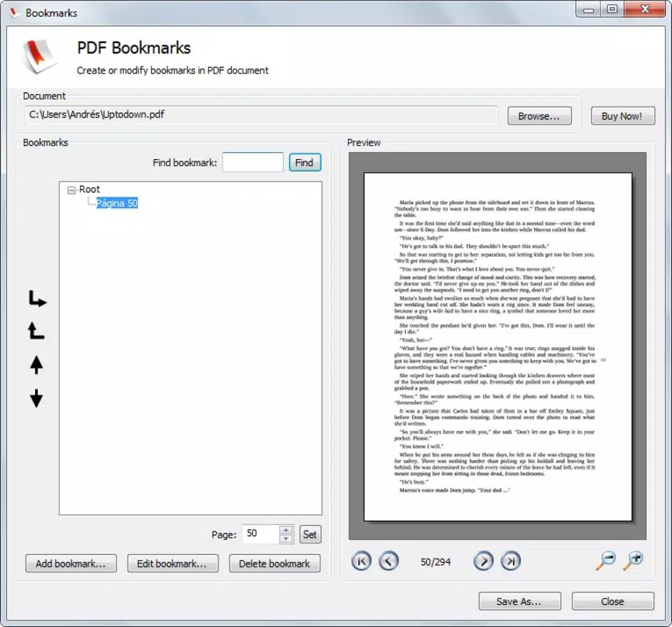Move selected bookmark down

[x=37, y=398]
